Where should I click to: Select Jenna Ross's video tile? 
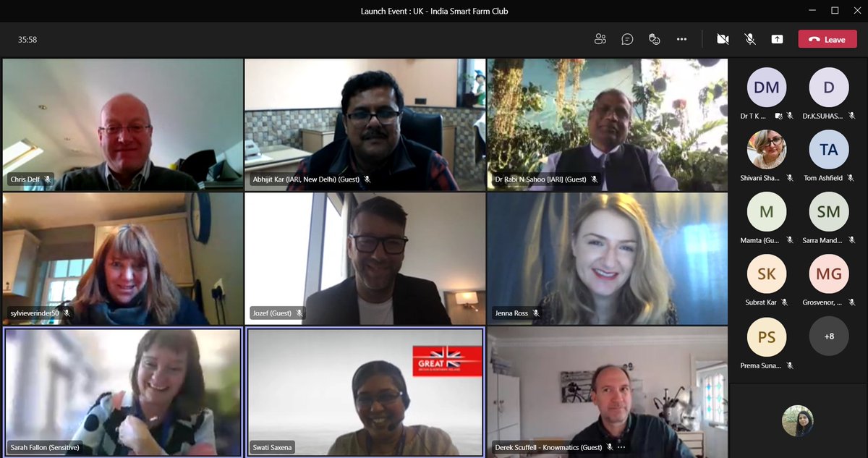[608, 258]
